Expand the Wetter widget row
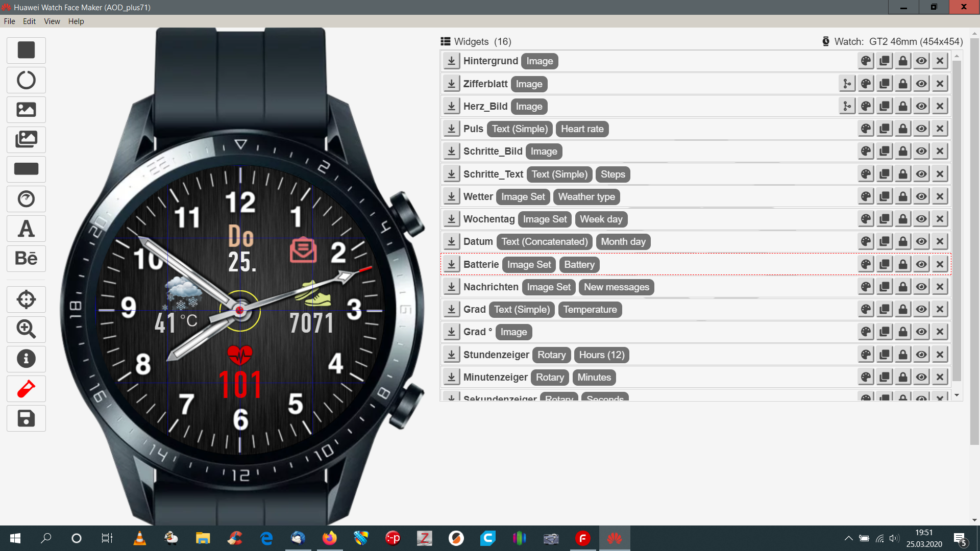The width and height of the screenshot is (980, 551). click(x=451, y=196)
